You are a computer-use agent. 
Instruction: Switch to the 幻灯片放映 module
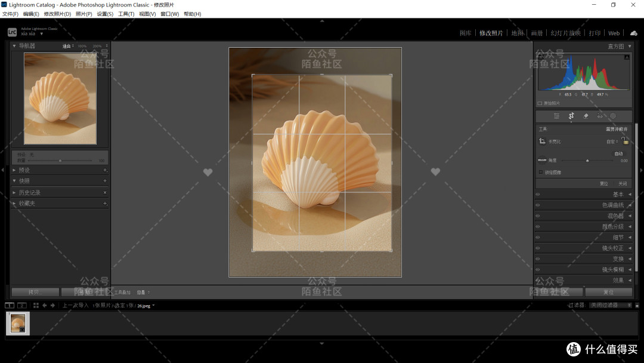click(x=565, y=33)
